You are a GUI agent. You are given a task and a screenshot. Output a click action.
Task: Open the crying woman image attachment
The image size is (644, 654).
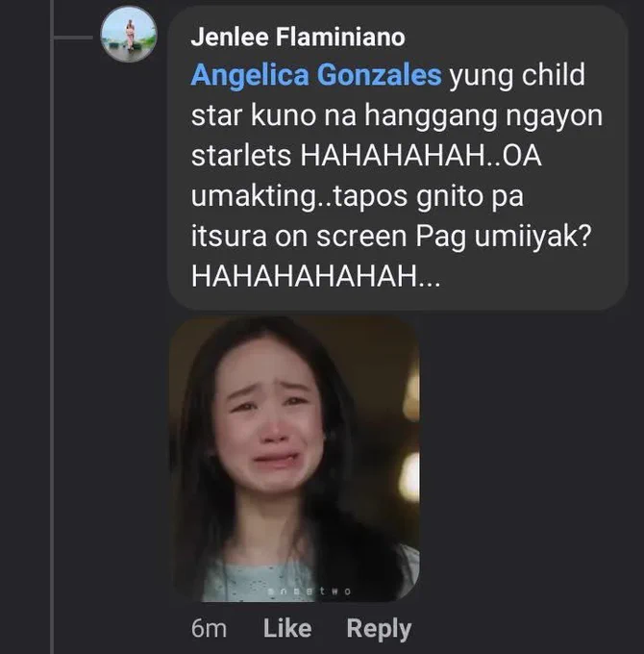(295, 460)
